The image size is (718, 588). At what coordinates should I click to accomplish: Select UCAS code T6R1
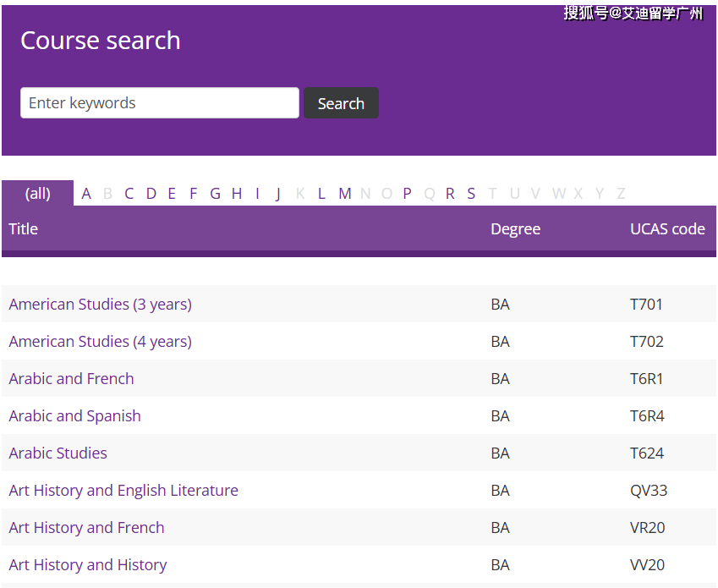[x=646, y=379]
